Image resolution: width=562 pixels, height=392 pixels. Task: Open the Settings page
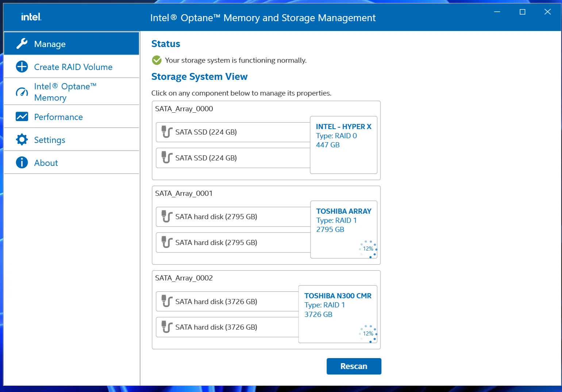(72, 140)
